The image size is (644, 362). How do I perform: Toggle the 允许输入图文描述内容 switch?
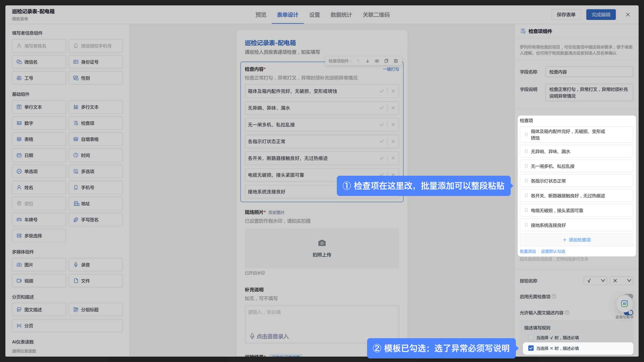pyautogui.click(x=628, y=312)
